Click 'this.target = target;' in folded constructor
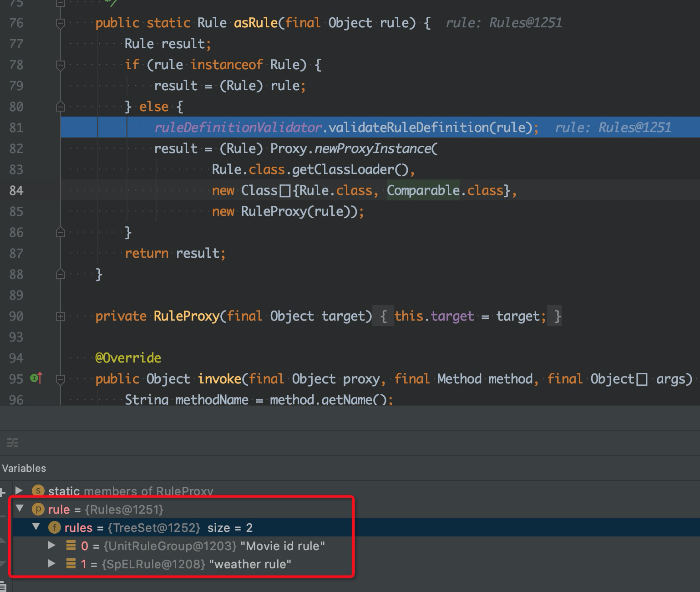 [470, 316]
